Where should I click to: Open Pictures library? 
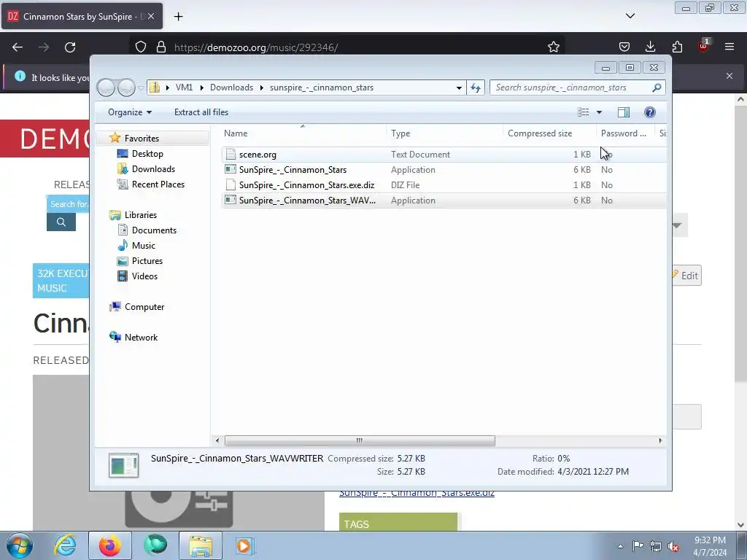point(147,261)
